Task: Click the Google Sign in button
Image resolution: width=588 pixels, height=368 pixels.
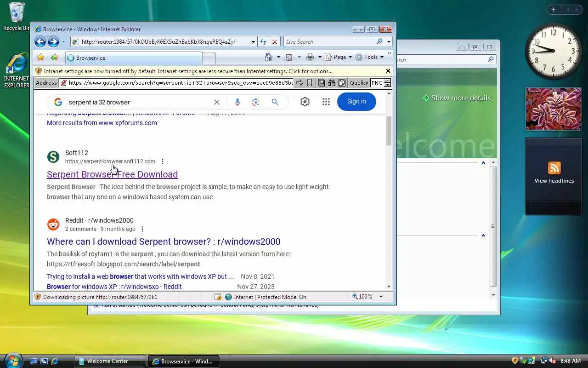Action: click(x=356, y=102)
